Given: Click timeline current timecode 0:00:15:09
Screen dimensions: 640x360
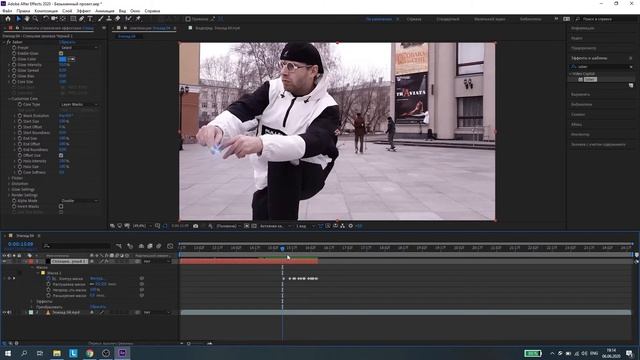Looking at the screenshot, I should pos(20,244).
